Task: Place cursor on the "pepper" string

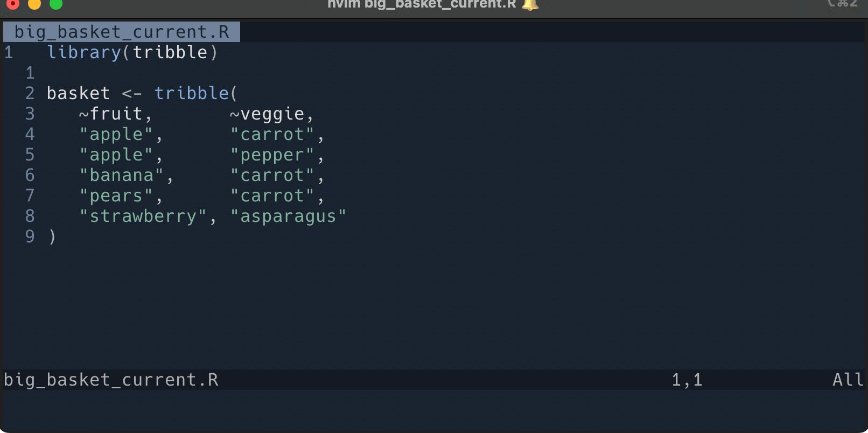Action: 272,155
